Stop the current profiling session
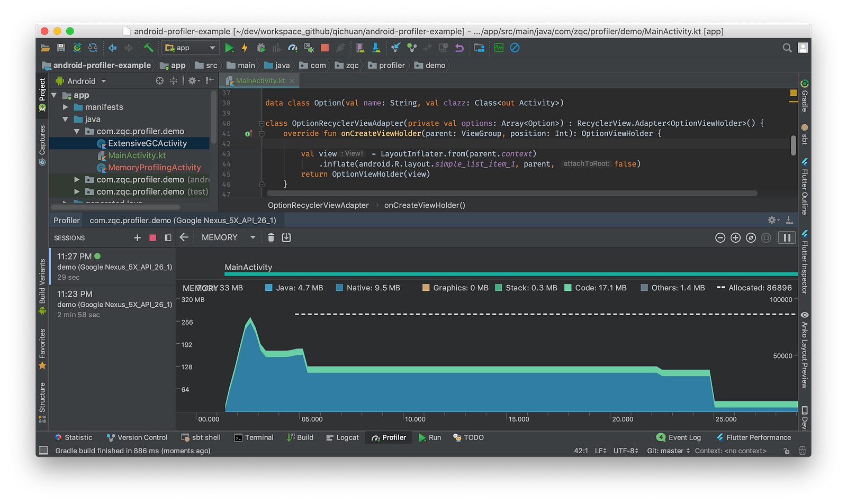 [x=152, y=238]
